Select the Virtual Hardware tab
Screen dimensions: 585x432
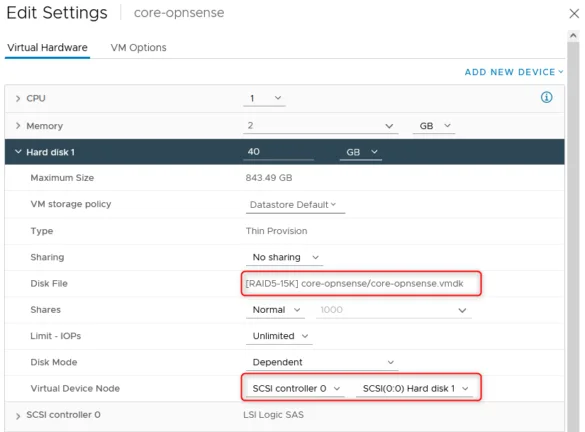(x=47, y=47)
